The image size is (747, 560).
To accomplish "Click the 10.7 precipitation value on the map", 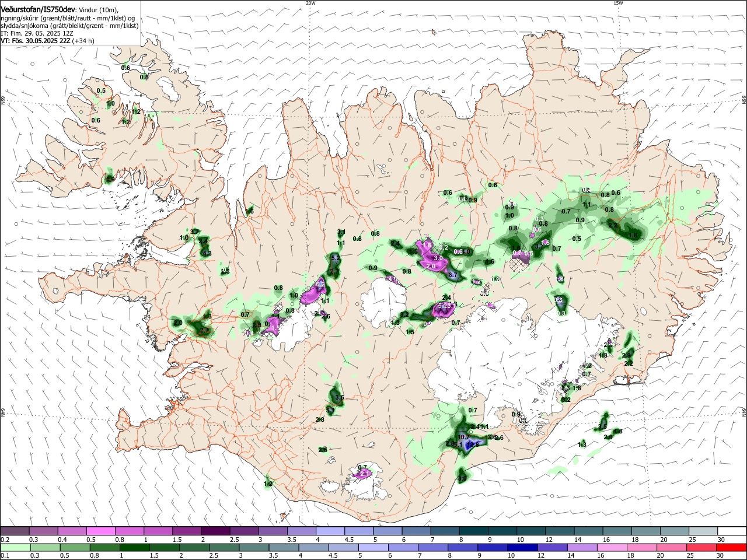I will coord(464,437).
